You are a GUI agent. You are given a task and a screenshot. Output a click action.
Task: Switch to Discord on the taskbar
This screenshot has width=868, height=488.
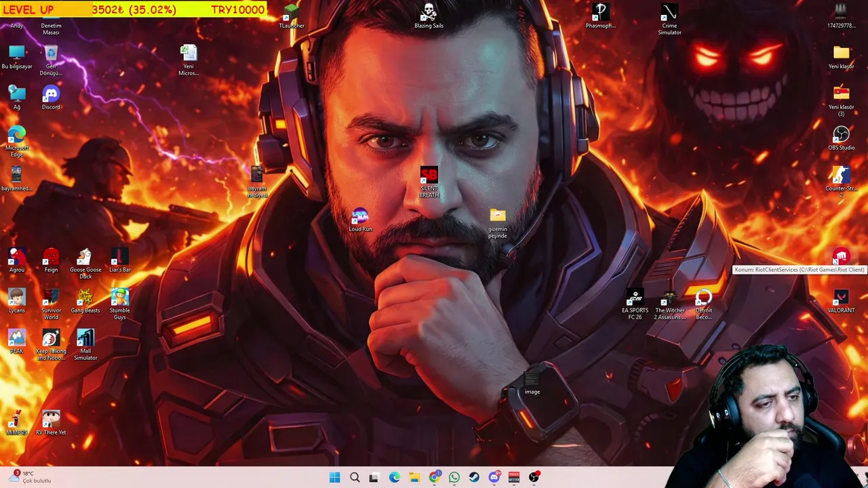[x=494, y=477]
